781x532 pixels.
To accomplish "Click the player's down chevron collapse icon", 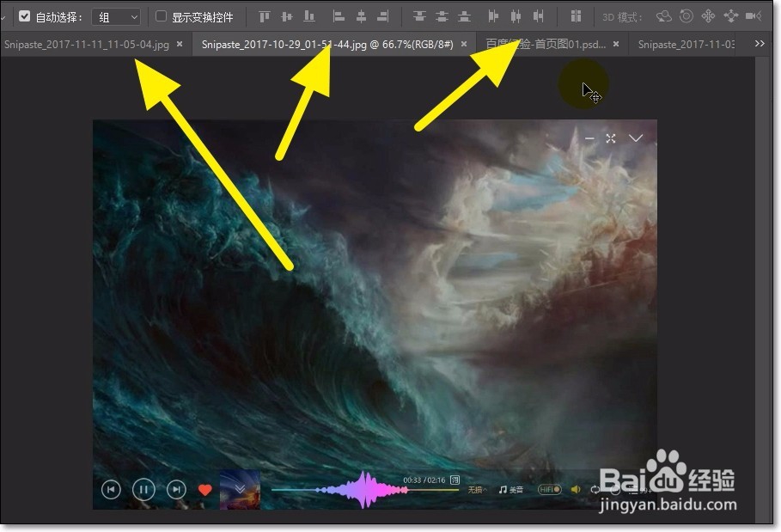I will pyautogui.click(x=636, y=138).
